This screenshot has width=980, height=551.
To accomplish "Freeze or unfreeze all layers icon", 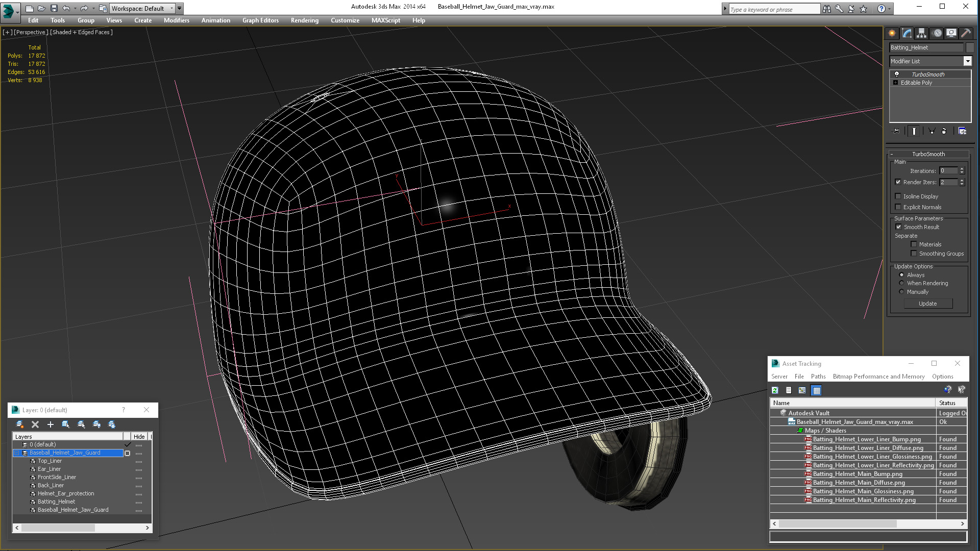I will (x=112, y=424).
